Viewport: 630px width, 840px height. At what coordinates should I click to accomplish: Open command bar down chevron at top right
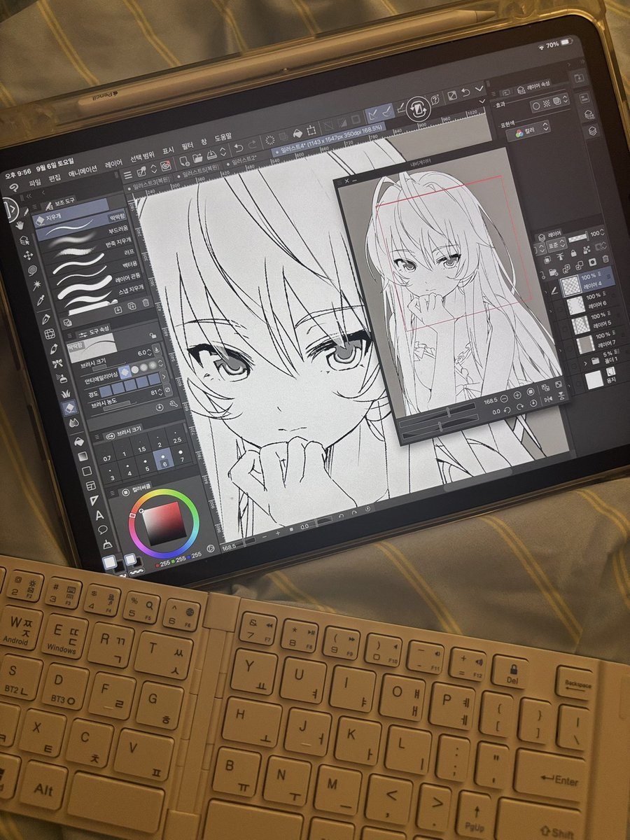(x=479, y=88)
